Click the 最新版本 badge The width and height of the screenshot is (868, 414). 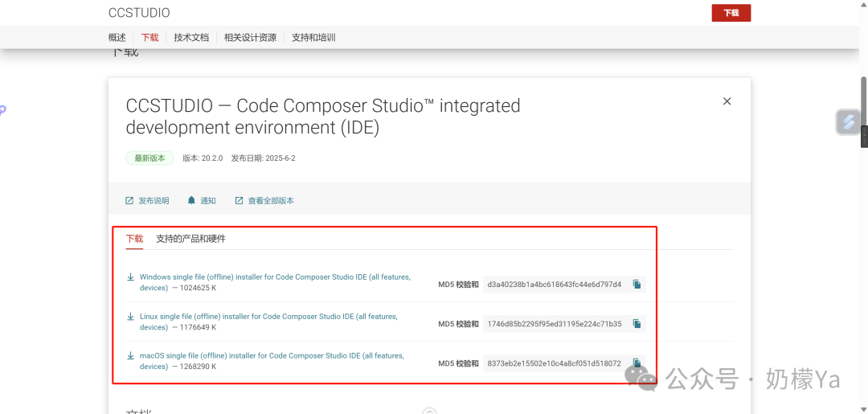point(150,158)
